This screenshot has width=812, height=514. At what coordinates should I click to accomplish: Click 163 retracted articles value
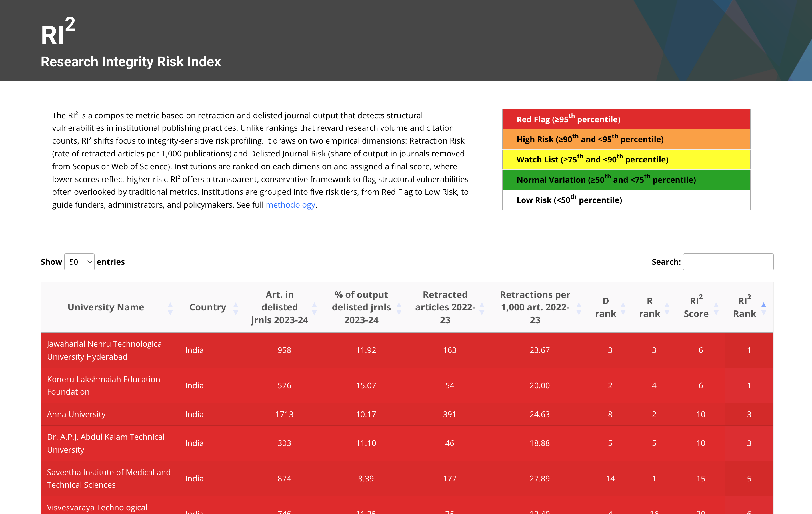[x=449, y=350]
